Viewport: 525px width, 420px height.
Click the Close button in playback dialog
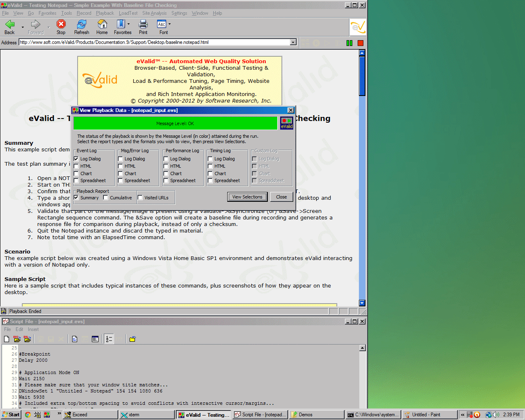click(281, 197)
